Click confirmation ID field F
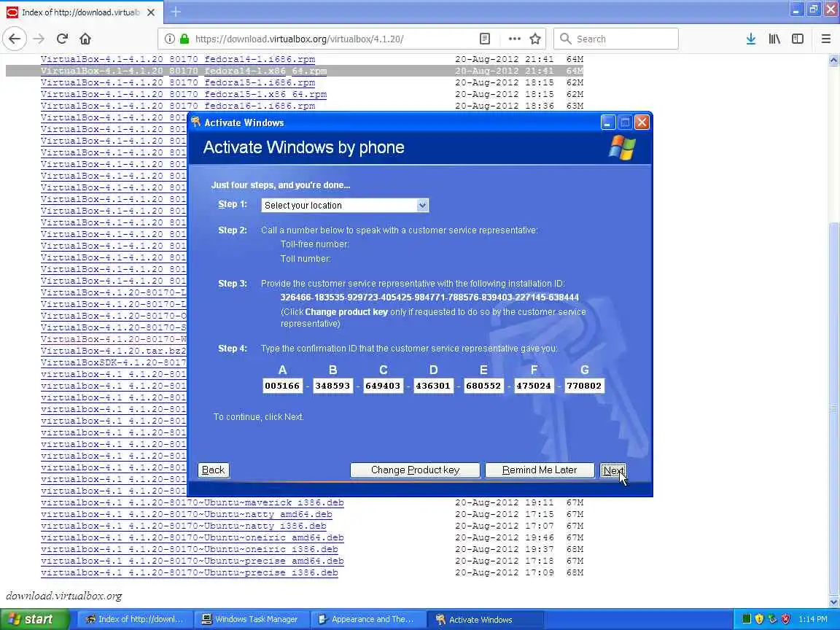 (534, 386)
